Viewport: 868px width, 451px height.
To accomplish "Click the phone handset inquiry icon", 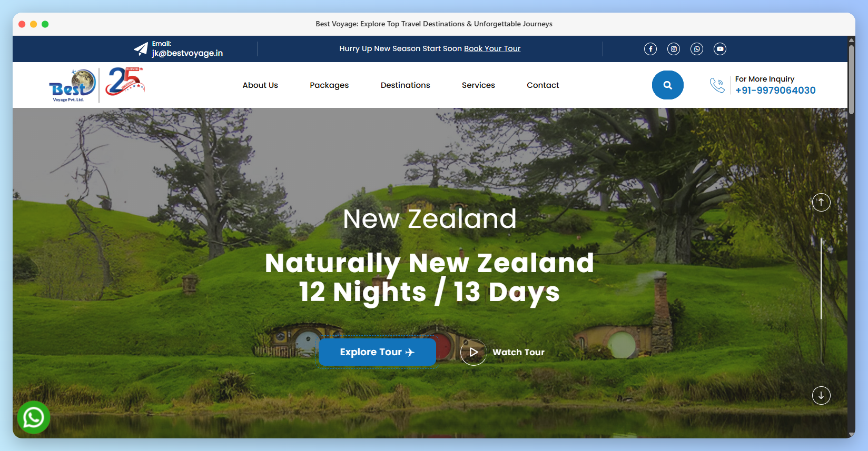I will click(x=717, y=85).
